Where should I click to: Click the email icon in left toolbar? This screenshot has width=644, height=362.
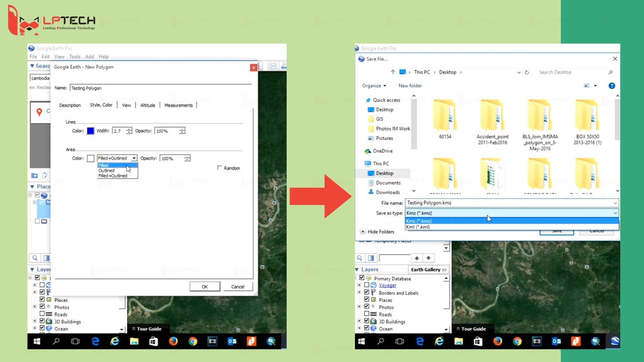(273, 66)
